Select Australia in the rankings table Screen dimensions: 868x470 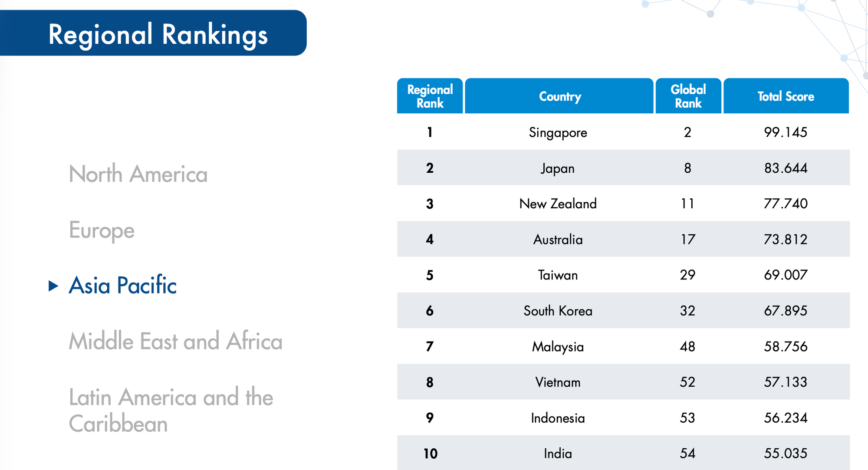pos(558,240)
